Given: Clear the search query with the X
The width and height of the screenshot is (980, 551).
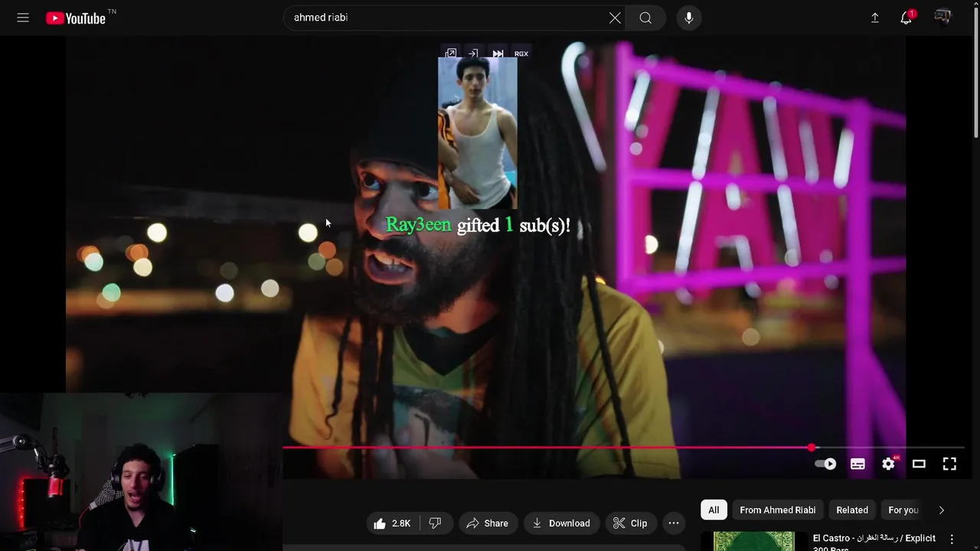Looking at the screenshot, I should tap(615, 18).
